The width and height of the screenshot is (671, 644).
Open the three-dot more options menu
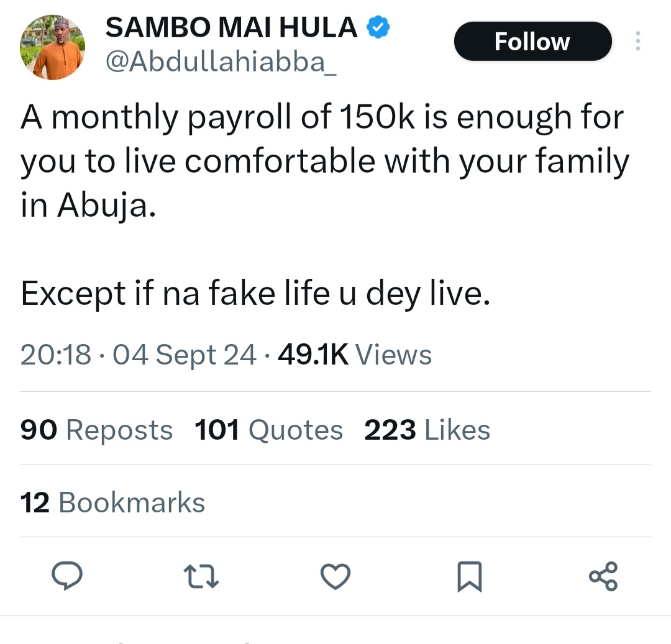click(637, 42)
